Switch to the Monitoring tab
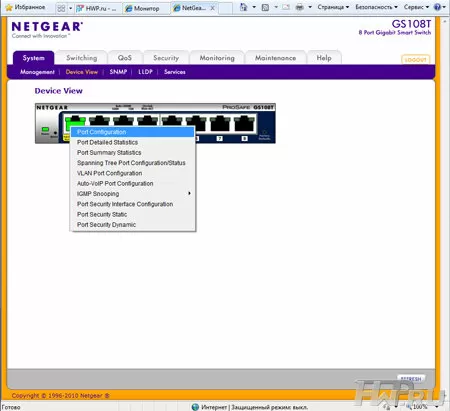The width and height of the screenshot is (450, 411). [217, 58]
